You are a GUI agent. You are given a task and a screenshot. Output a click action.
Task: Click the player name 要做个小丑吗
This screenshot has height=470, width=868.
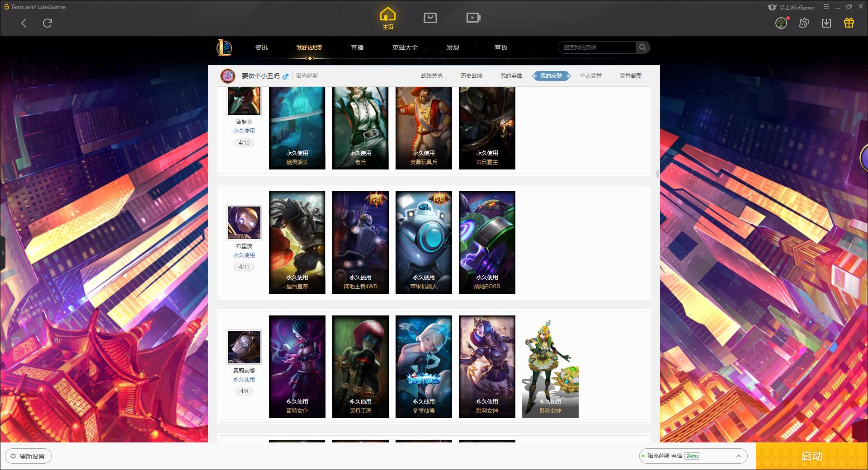click(x=261, y=76)
